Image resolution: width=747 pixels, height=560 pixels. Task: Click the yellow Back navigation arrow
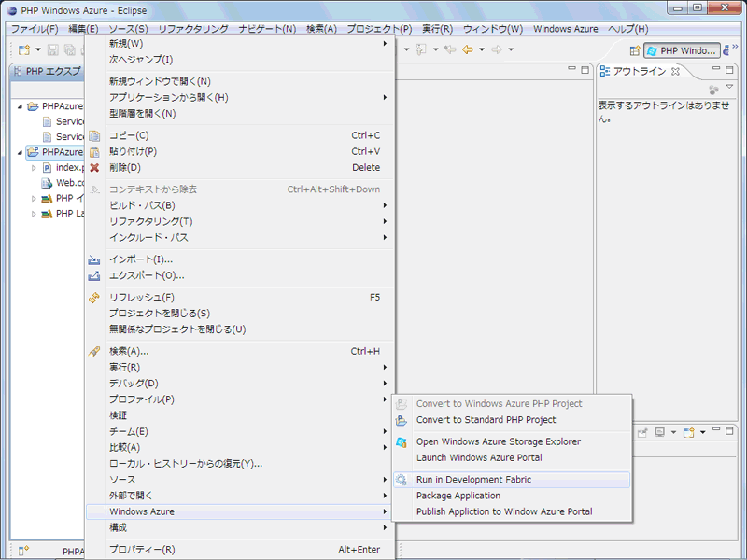pos(468,49)
